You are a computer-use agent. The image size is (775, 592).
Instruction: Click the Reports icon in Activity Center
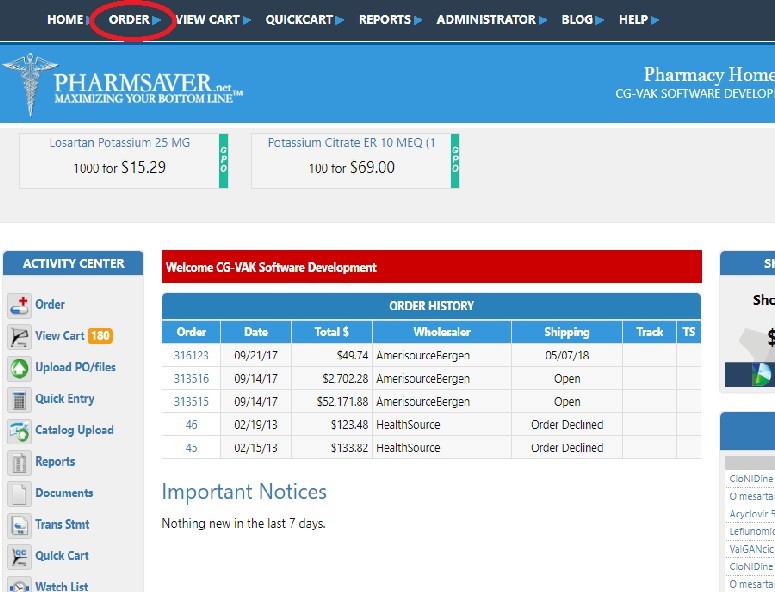pyautogui.click(x=19, y=463)
